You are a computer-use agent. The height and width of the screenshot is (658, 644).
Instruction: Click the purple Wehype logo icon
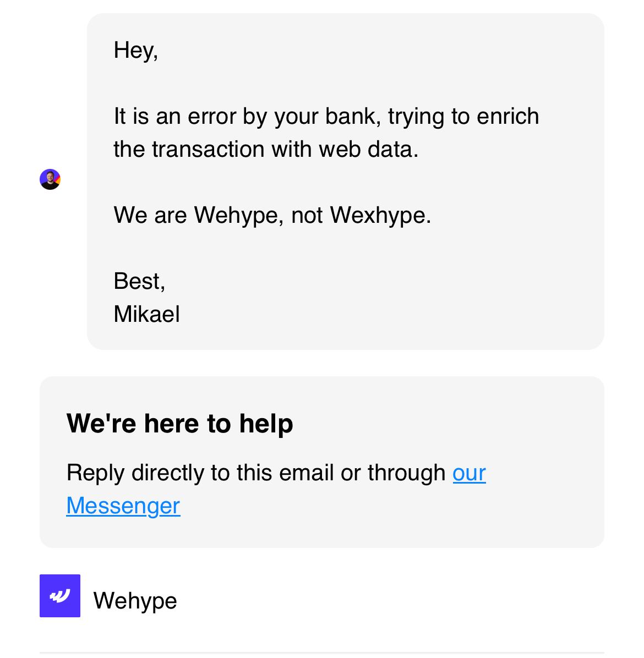(60, 596)
